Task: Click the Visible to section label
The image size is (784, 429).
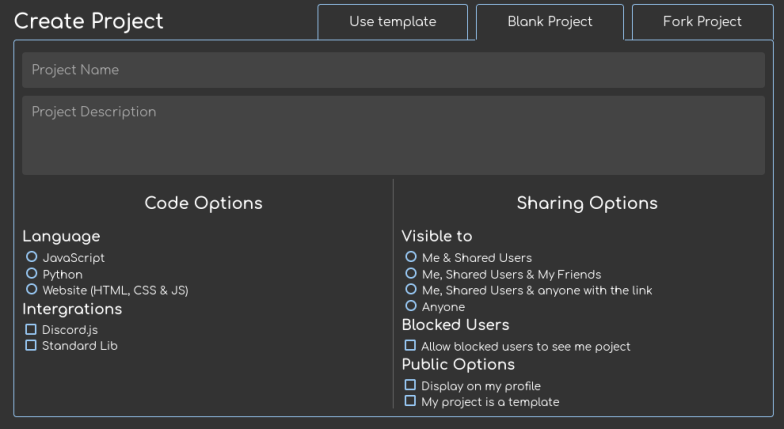Action: coord(437,236)
